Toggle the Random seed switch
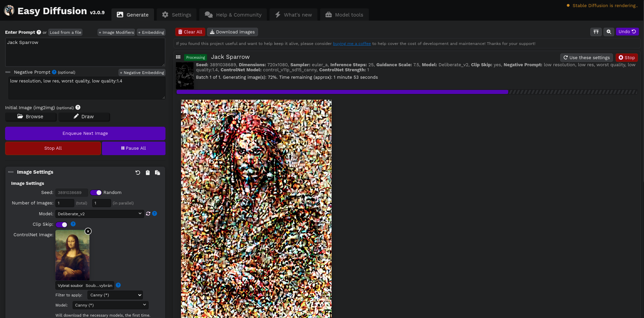The image size is (644, 318). click(x=96, y=193)
